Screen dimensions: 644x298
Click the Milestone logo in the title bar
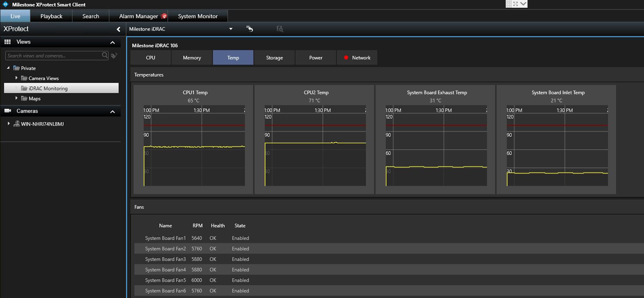click(6, 5)
